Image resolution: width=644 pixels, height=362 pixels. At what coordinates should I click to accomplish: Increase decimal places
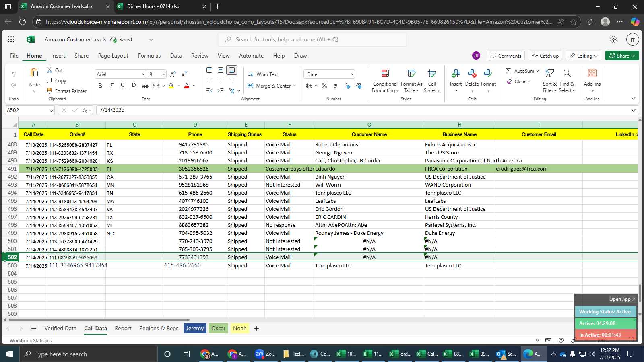click(x=347, y=86)
